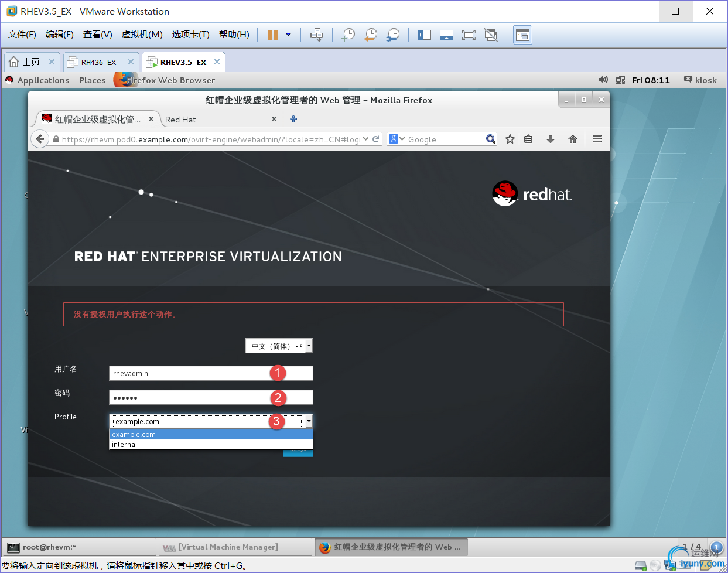Viewport: 728px width, 573px height.
Task: Enter full screen mode icon
Action: pos(469,35)
